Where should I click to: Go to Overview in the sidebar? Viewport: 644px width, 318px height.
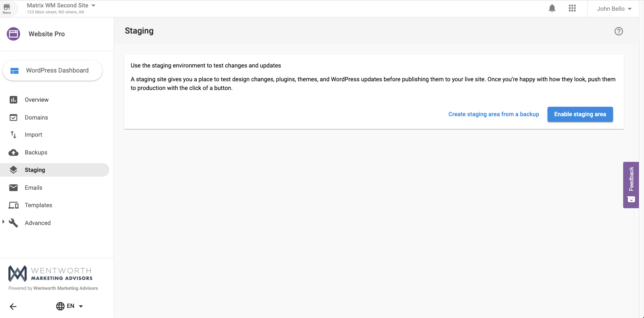pyautogui.click(x=36, y=100)
